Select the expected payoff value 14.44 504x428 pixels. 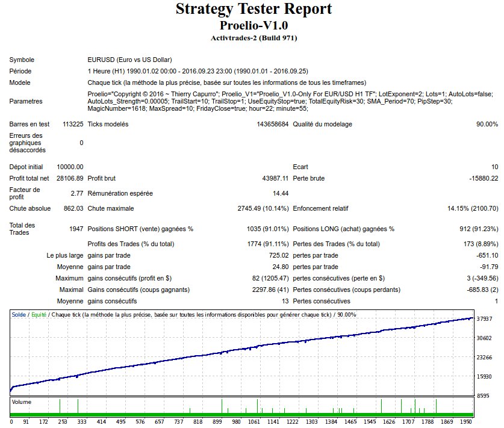pos(280,193)
